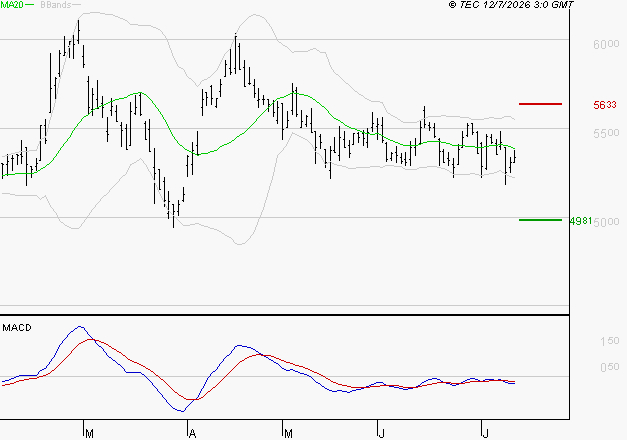Click the TEC copyright timestamp text

511,5
